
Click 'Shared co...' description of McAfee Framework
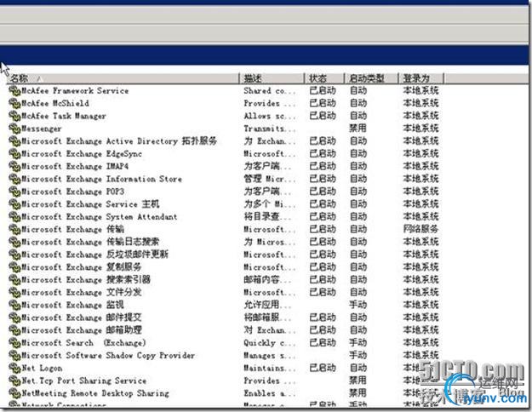(x=270, y=91)
